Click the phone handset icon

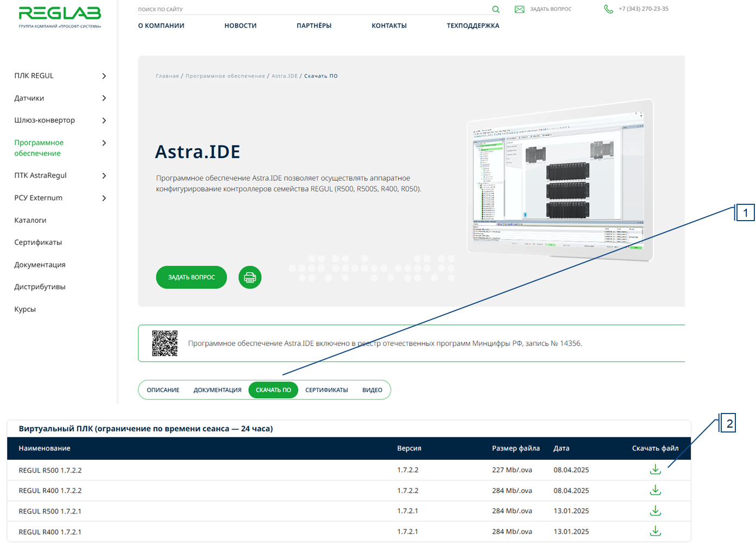608,9
